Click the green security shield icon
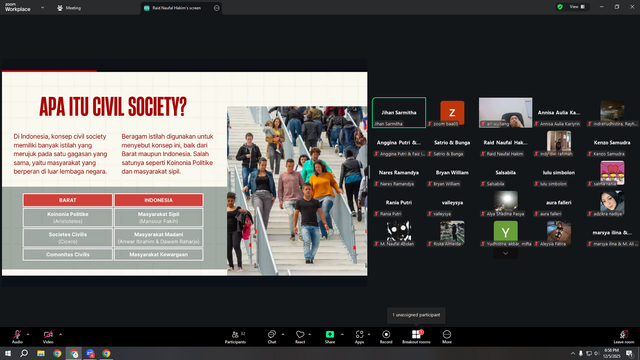 coord(560,7)
